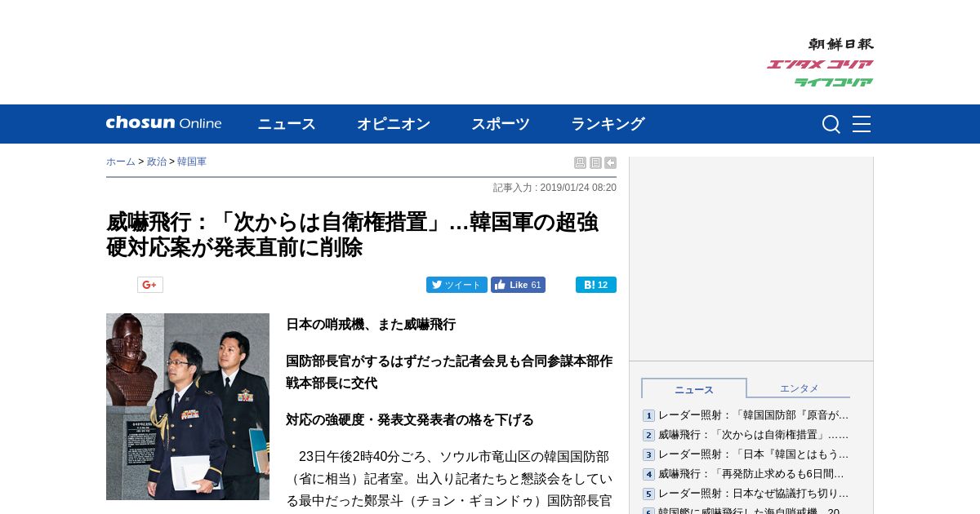Click subheading 日本の哨戒機、また威嚇飛行
This screenshot has height=514, width=980.
coord(371,325)
